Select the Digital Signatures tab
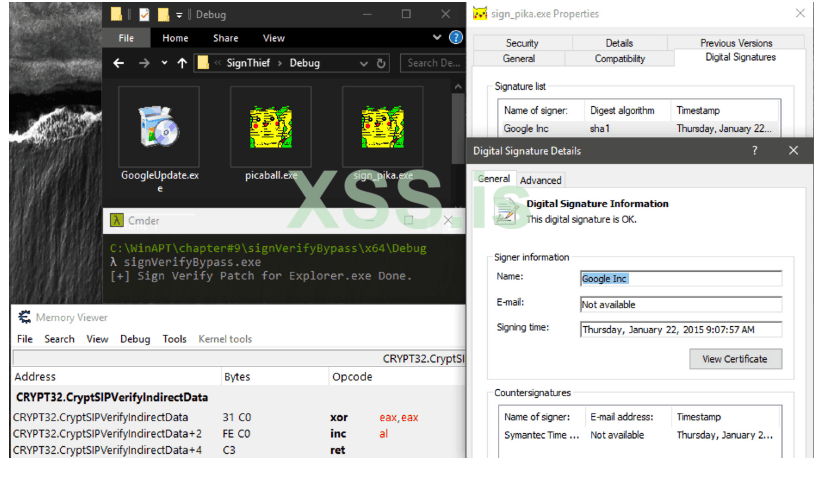Image resolution: width=817 pixels, height=483 pixels. 740,57
